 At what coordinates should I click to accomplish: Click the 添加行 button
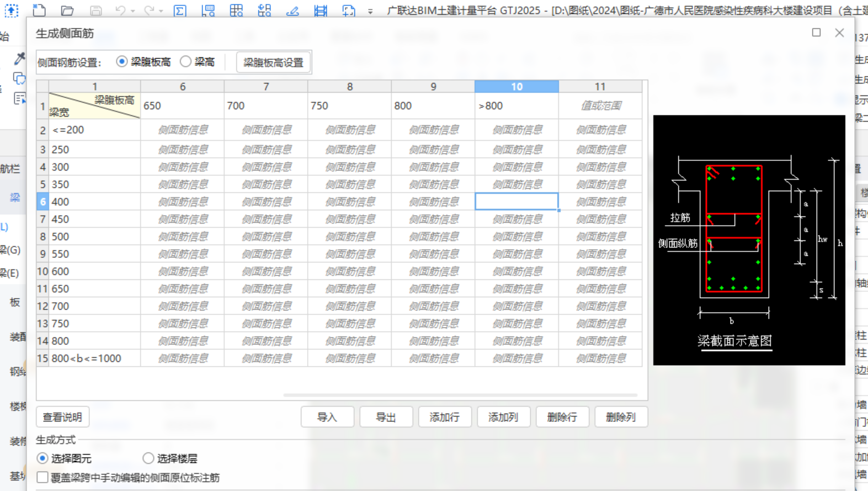pos(445,417)
